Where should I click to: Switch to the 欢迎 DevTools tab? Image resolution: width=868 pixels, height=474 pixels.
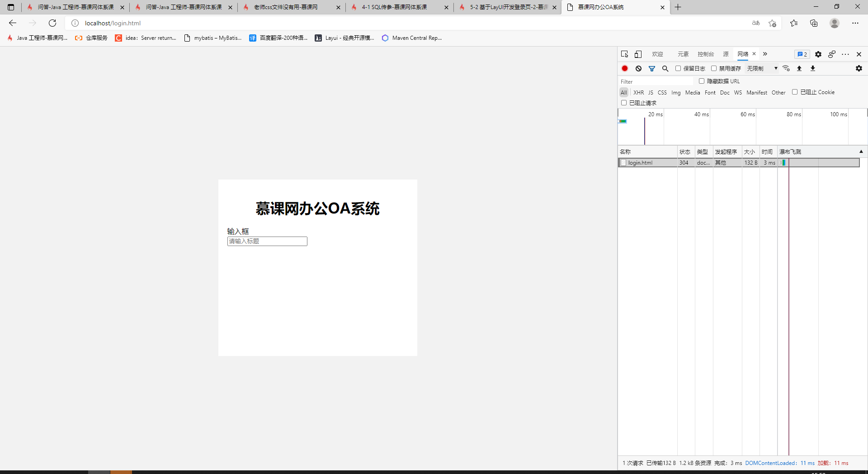click(657, 54)
